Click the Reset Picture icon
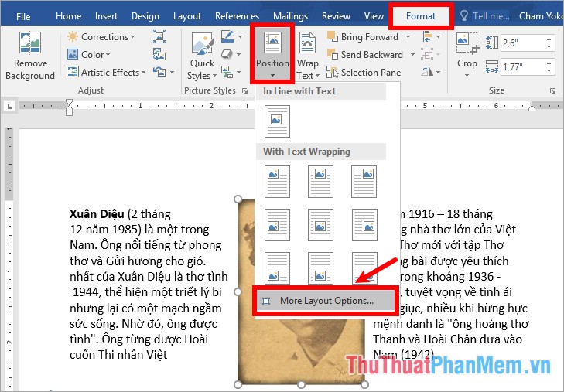The height and width of the screenshot is (392, 564). coord(159,72)
